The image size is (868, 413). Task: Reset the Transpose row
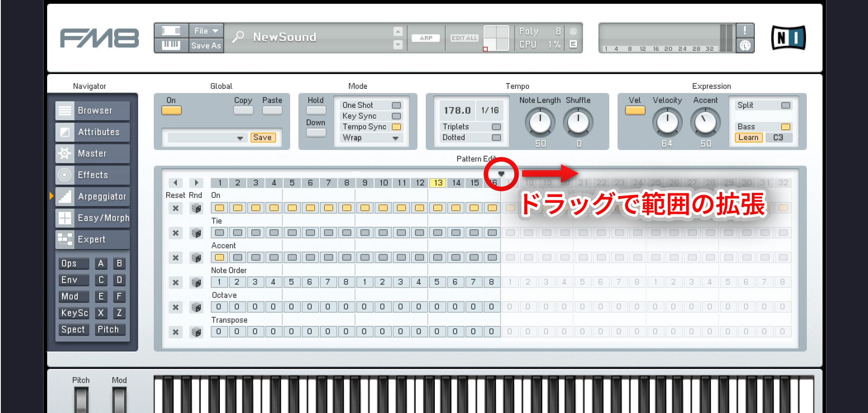[x=176, y=332]
